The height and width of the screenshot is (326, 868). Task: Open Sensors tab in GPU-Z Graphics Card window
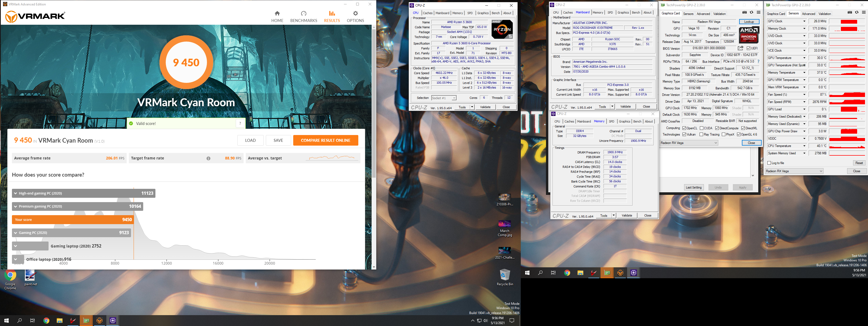(688, 14)
